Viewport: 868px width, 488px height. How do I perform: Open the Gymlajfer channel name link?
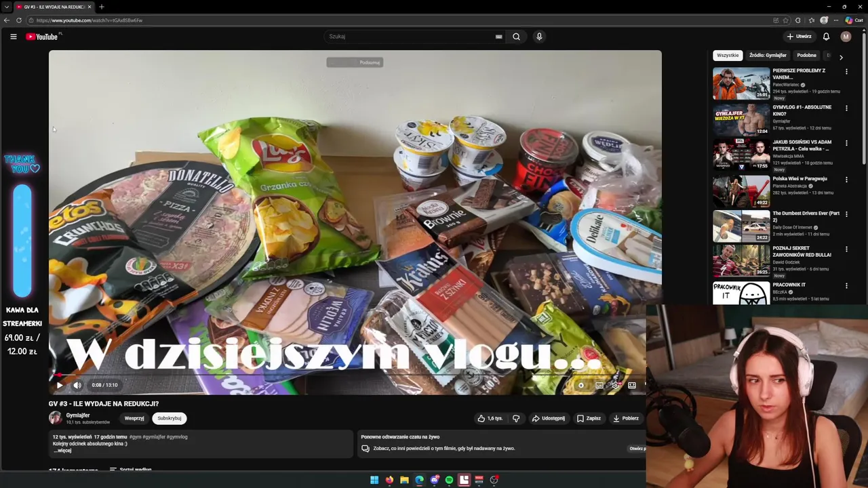[78, 415]
